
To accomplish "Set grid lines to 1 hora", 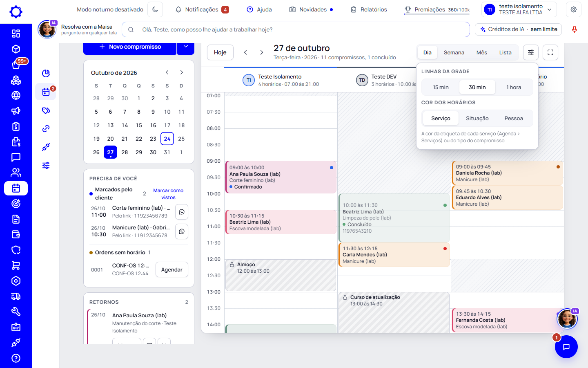I will pyautogui.click(x=514, y=87).
